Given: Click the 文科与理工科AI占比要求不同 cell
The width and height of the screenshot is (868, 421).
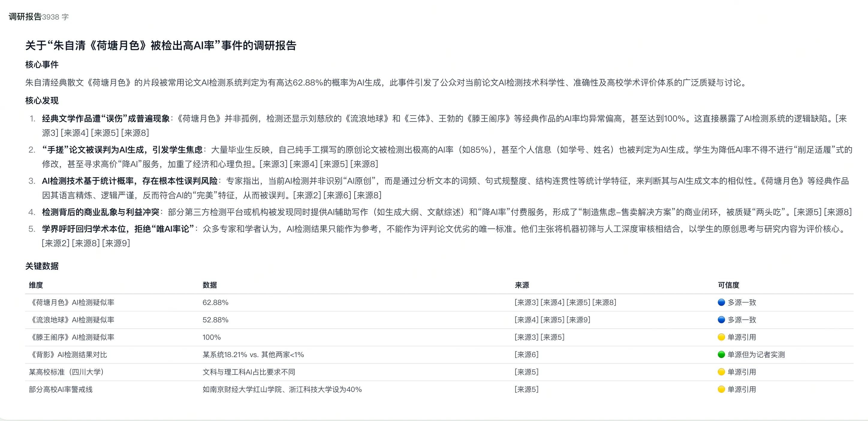Looking at the screenshot, I should (x=249, y=372).
